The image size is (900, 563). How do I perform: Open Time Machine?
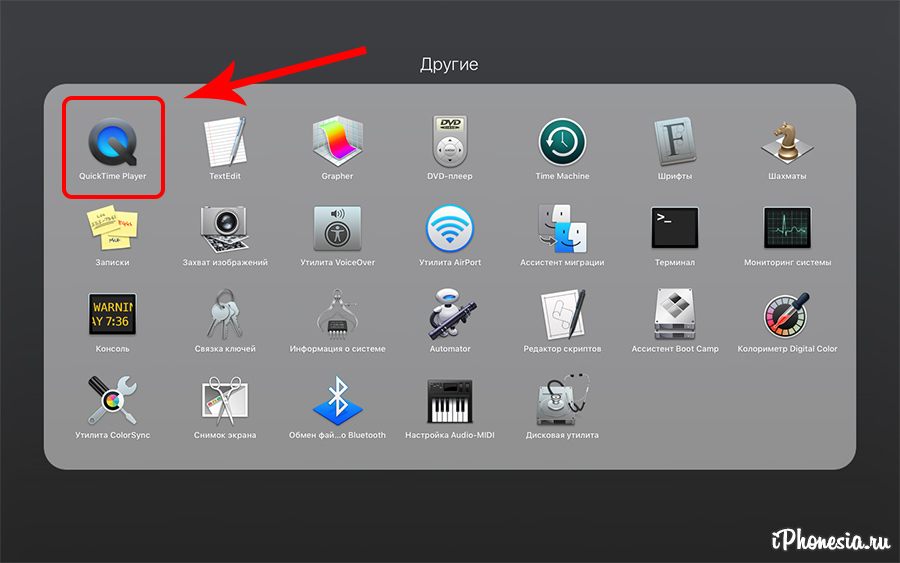[x=562, y=142]
